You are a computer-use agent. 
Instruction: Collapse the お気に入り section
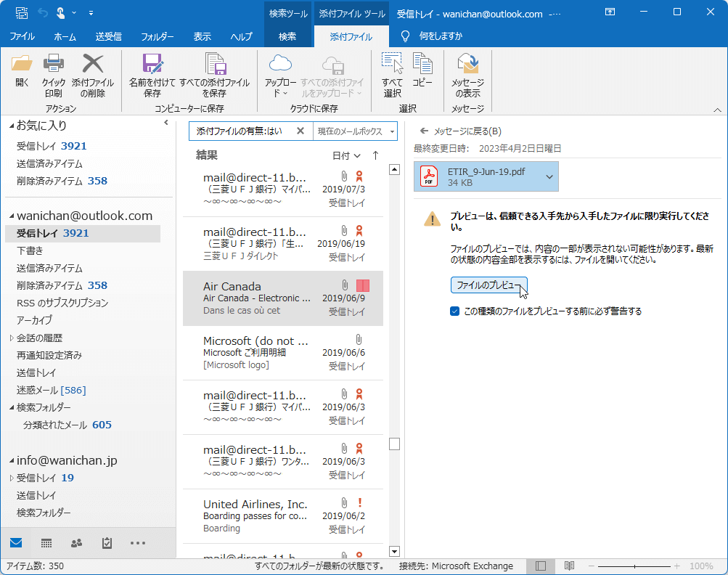(12, 126)
